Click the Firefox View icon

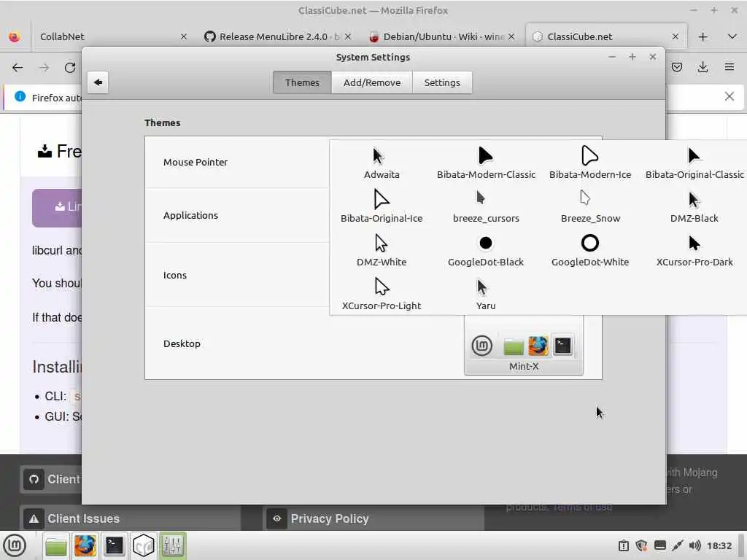pos(15,36)
